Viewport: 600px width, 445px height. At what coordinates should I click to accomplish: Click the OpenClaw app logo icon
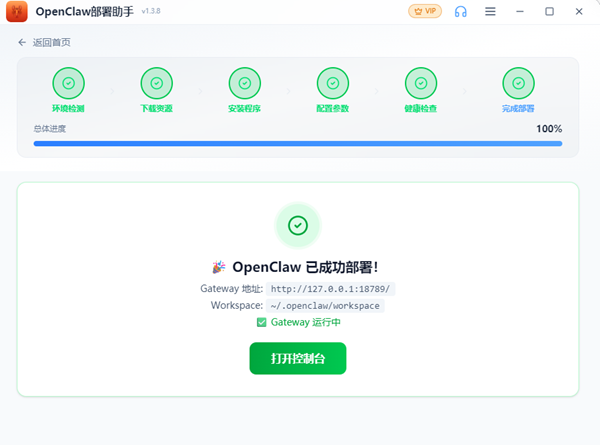(x=17, y=11)
